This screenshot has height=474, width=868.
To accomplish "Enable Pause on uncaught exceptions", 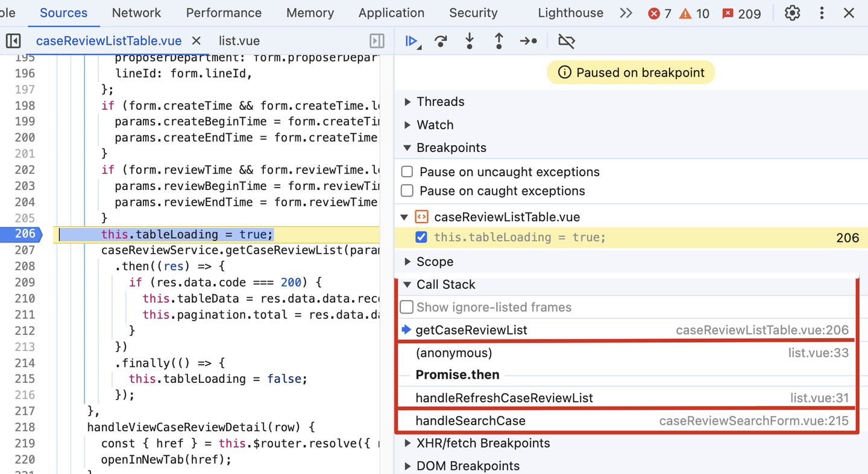I will (x=407, y=172).
